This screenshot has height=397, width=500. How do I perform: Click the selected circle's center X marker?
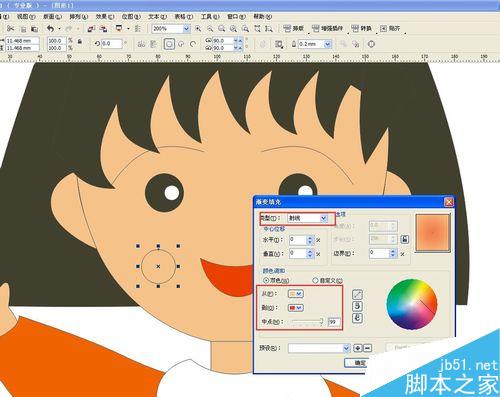tap(158, 266)
